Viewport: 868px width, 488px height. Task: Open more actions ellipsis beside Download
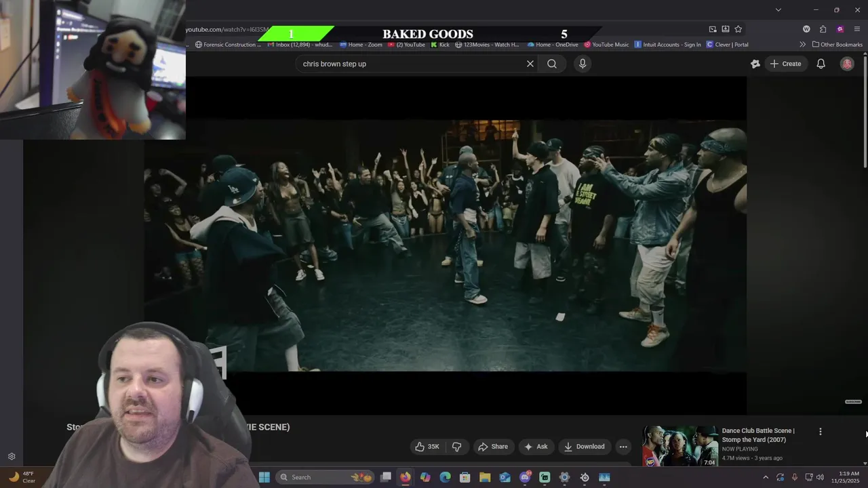[623, 447]
